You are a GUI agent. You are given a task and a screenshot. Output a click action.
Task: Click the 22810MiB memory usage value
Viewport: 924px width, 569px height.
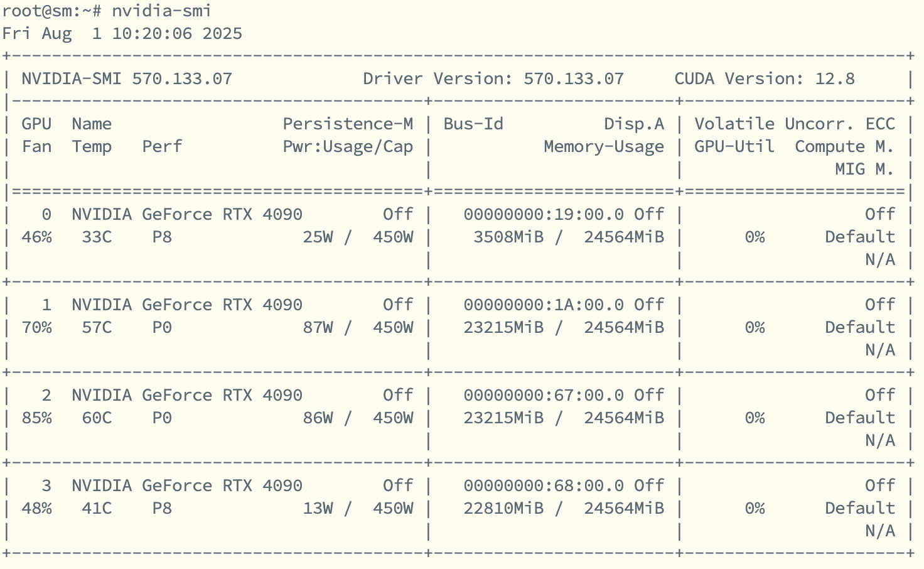click(503, 508)
